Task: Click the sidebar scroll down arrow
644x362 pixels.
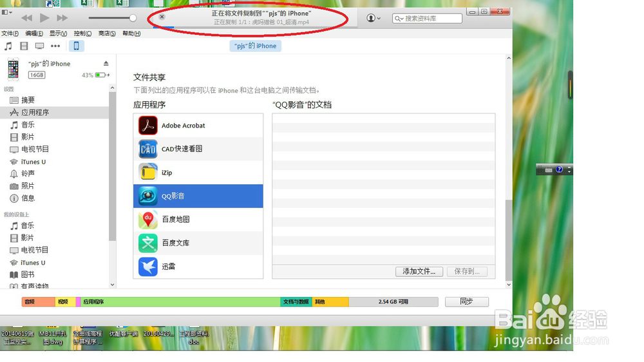Action: click(x=113, y=284)
